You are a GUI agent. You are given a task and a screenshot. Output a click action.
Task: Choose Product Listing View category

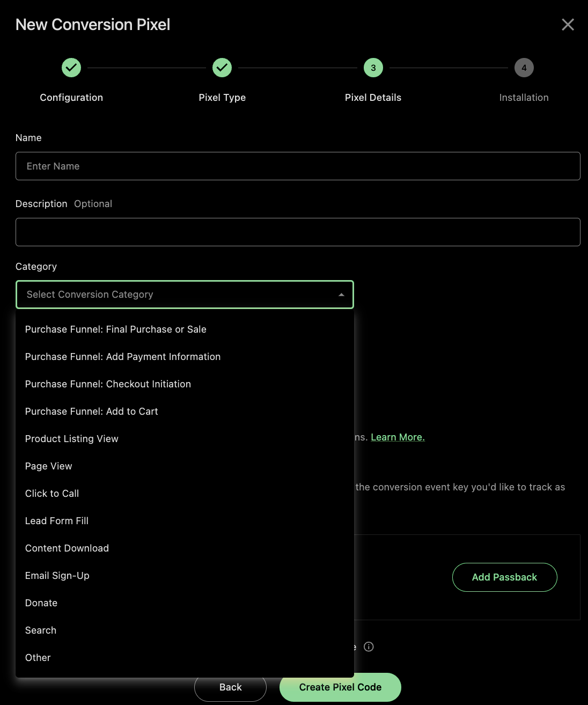click(x=185, y=439)
